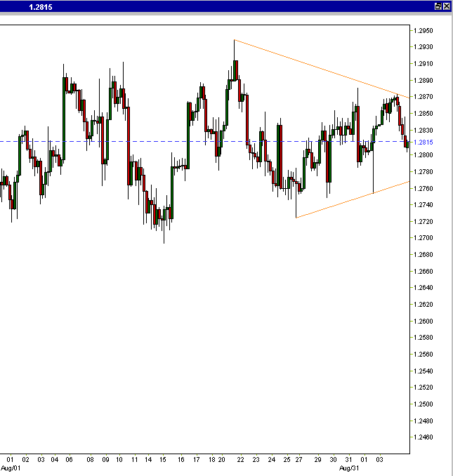Click the 1.2780 price axis label

tap(424, 172)
